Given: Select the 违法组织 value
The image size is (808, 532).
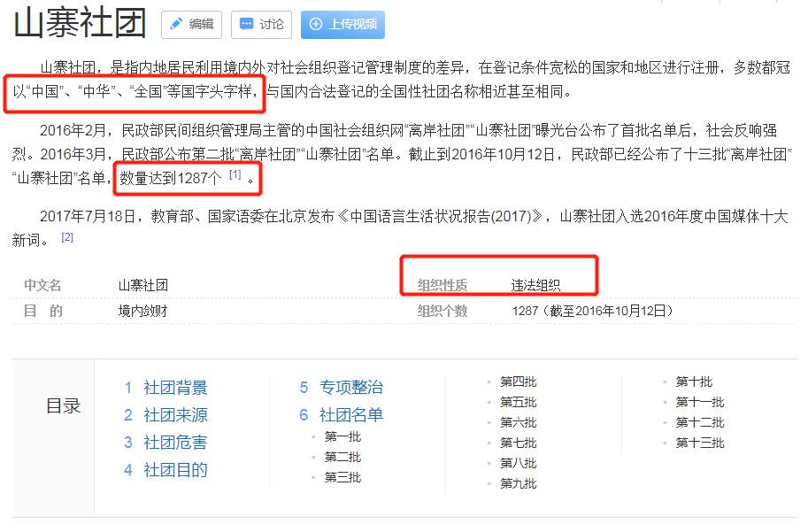Looking at the screenshot, I should pyautogui.click(x=536, y=285).
